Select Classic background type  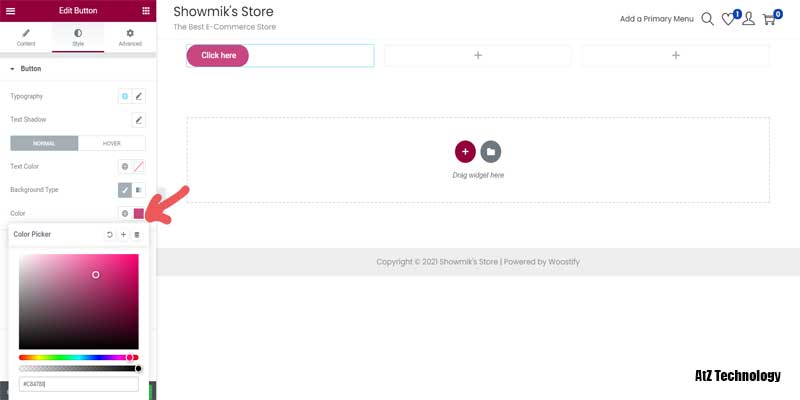125,190
